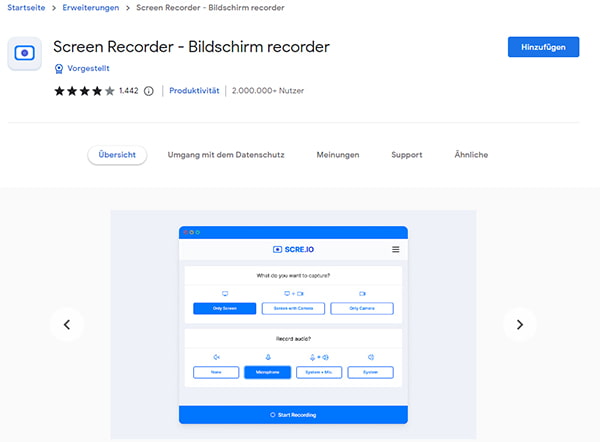Screen dimensions: 600x442
Task: Click the SCRE.IO logo in preview
Action: click(x=293, y=250)
